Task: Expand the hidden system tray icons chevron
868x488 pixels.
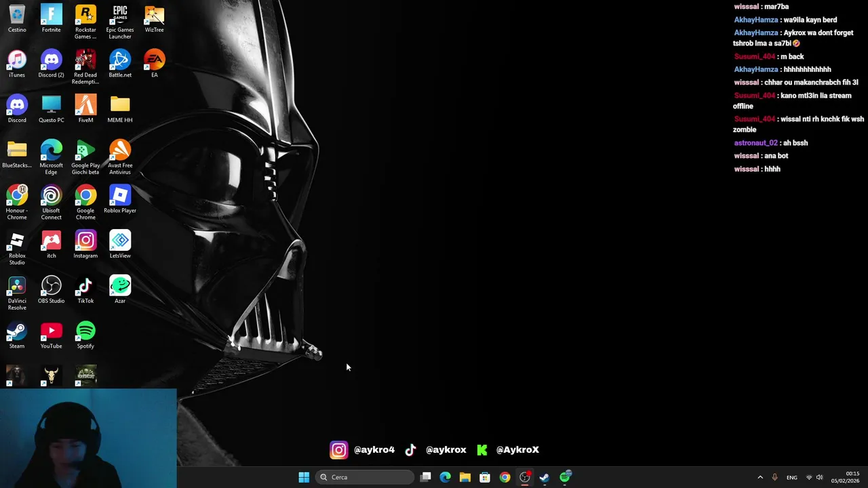Action: (x=760, y=477)
